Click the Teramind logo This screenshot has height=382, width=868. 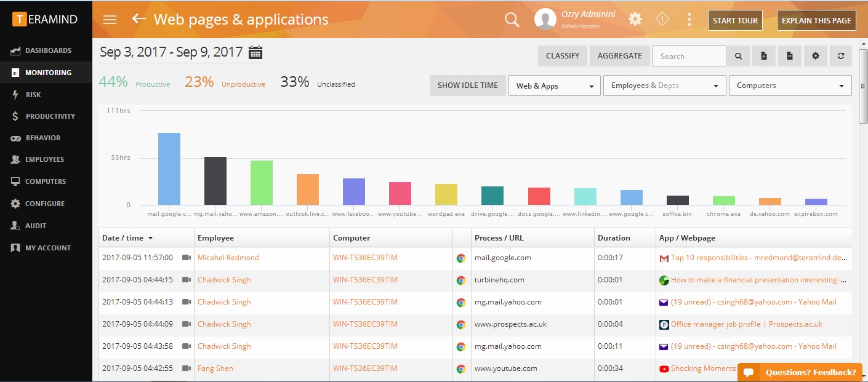(x=45, y=19)
